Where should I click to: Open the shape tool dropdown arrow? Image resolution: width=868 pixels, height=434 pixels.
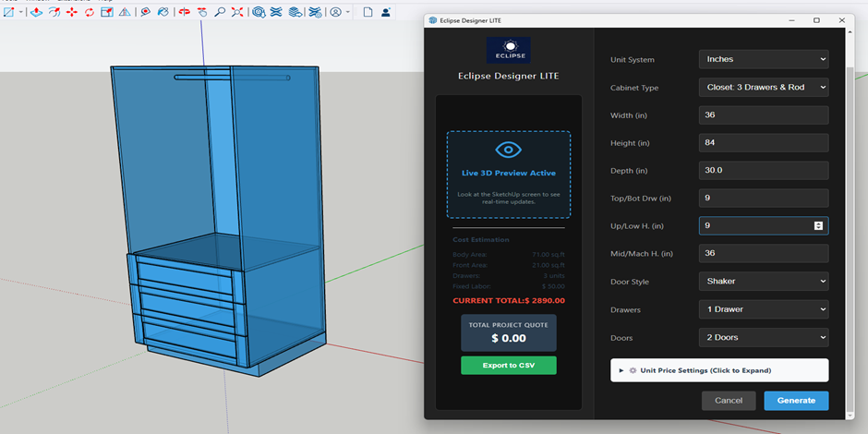tap(21, 12)
